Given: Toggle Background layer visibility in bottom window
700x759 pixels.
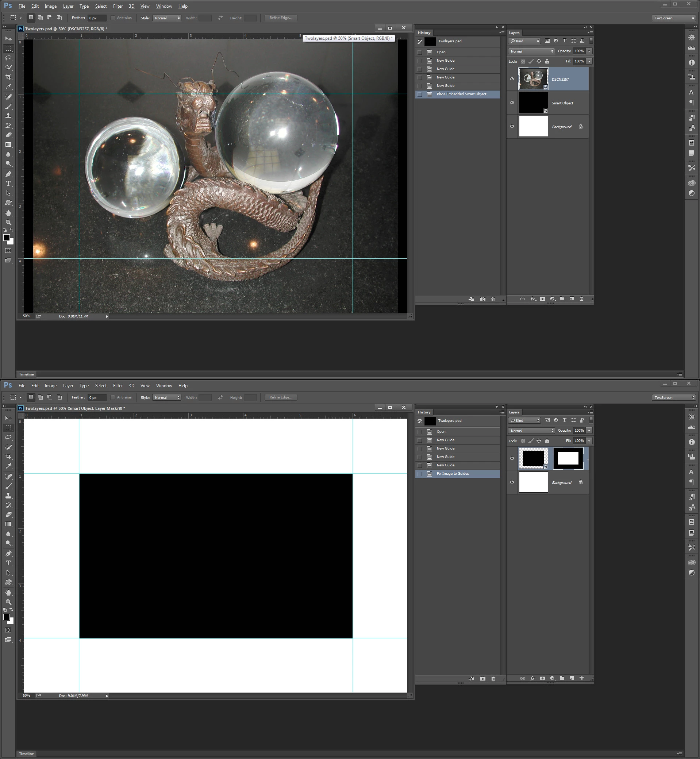Looking at the screenshot, I should [512, 482].
